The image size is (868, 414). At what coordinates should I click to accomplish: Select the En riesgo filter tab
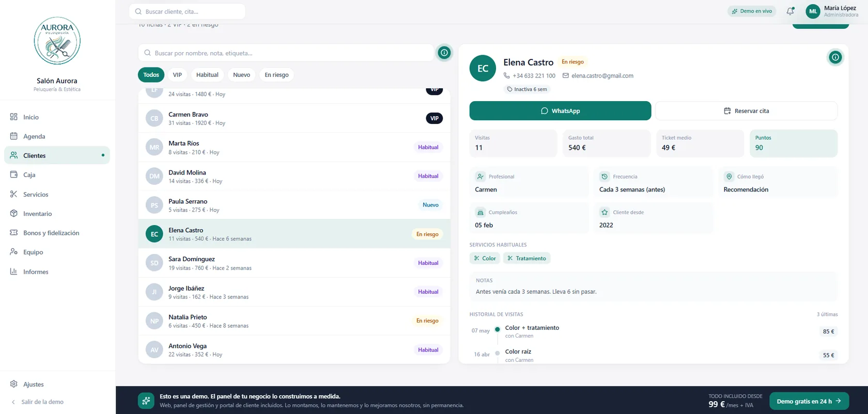coord(276,75)
